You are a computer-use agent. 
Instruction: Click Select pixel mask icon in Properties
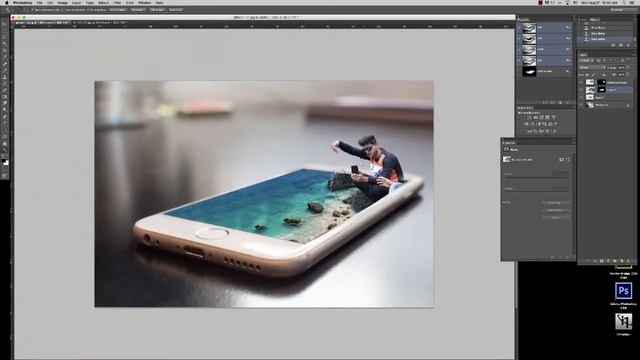click(x=561, y=160)
